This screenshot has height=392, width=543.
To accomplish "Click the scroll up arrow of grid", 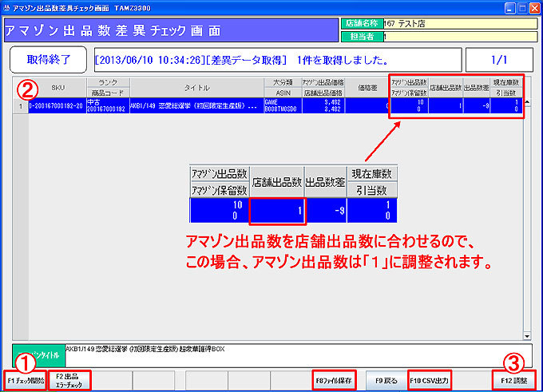I will coord(526,82).
